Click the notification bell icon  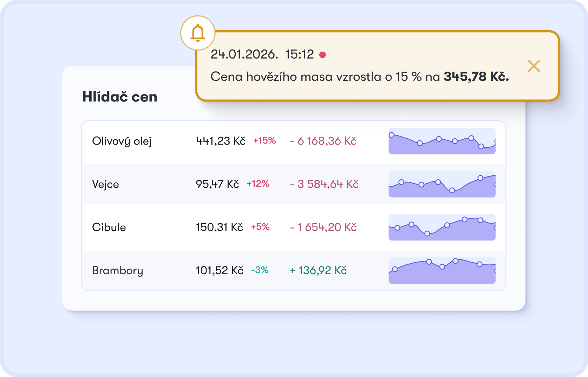pos(198,33)
